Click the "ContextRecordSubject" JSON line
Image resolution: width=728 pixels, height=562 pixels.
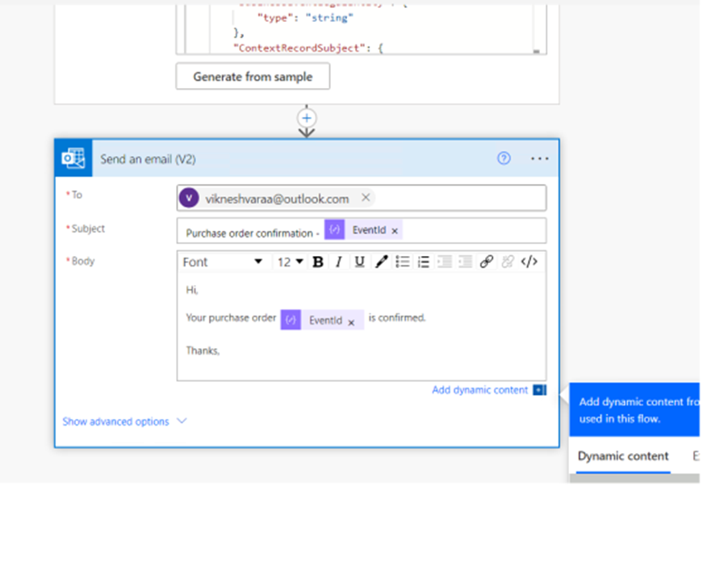click(x=308, y=48)
